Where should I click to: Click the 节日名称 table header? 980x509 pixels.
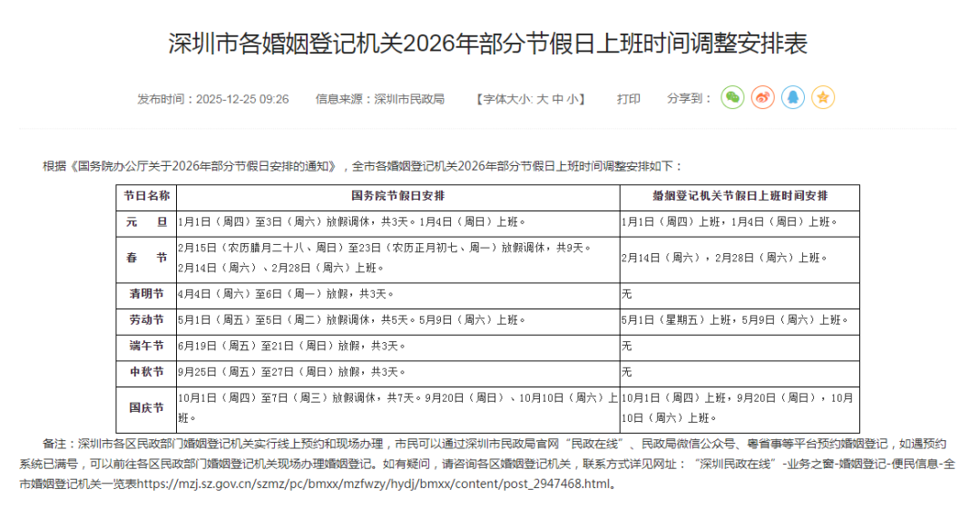[x=146, y=196]
